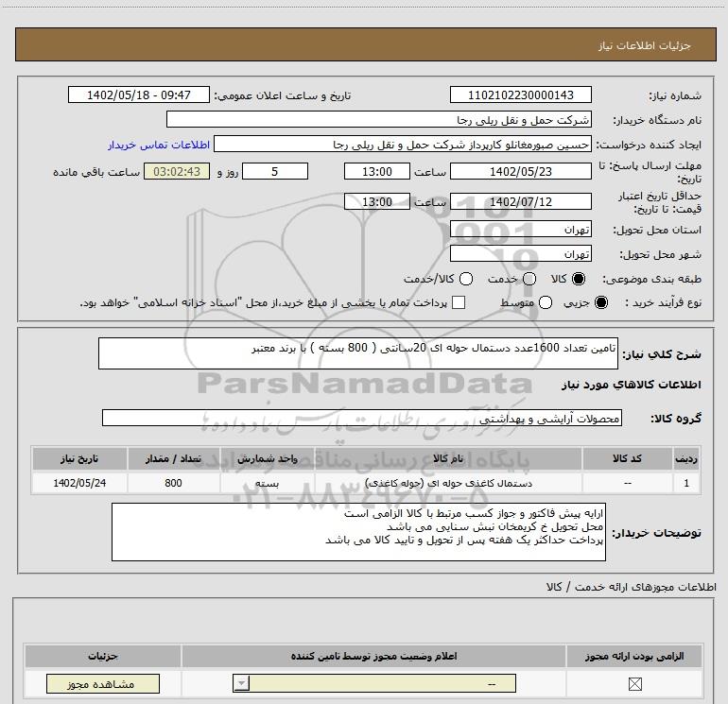Viewport: 728px width, 704px height.
Task: Click the ایجاد کننده درخواست field
Action: click(403, 144)
